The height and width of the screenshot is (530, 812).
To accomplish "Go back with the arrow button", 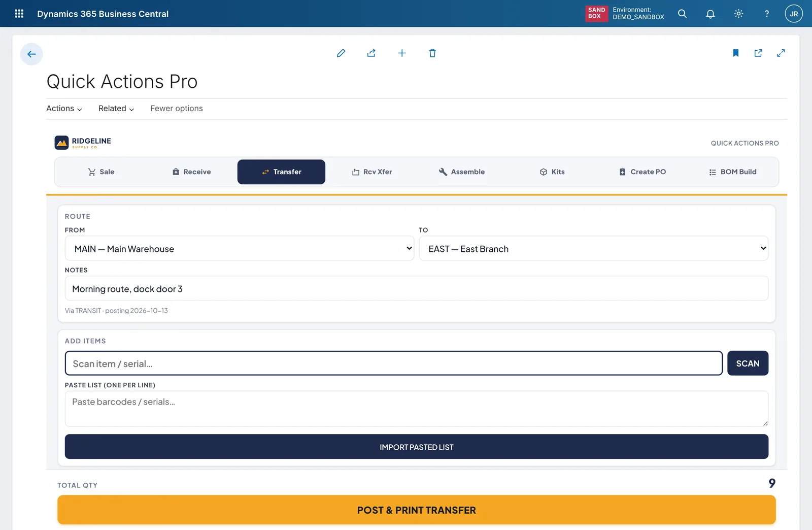I will 31,54.
